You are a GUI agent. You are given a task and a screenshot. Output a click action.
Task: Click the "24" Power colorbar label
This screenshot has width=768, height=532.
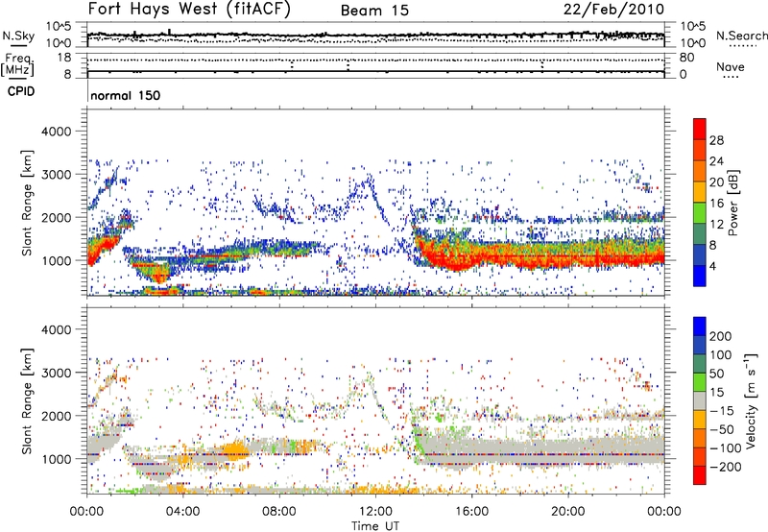click(x=716, y=161)
